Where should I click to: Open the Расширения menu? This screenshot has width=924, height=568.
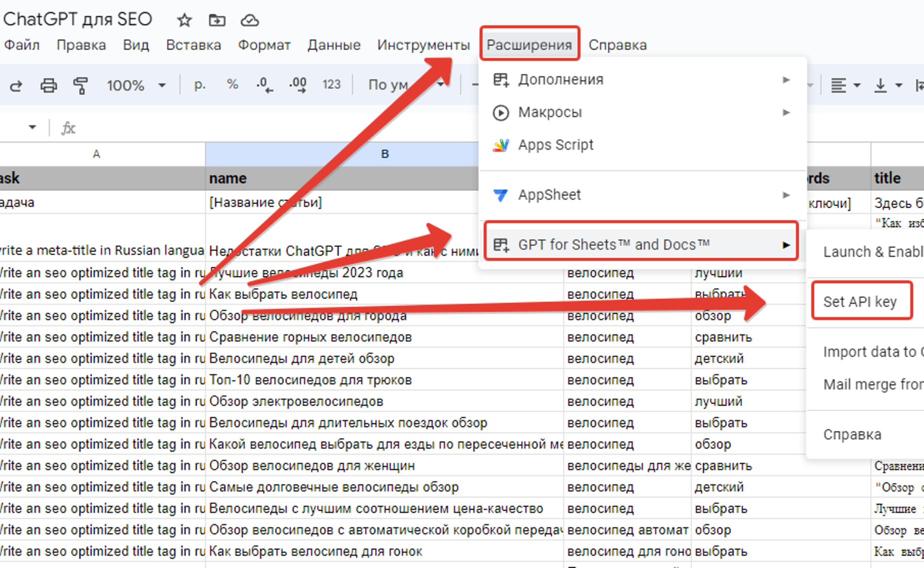(x=529, y=45)
